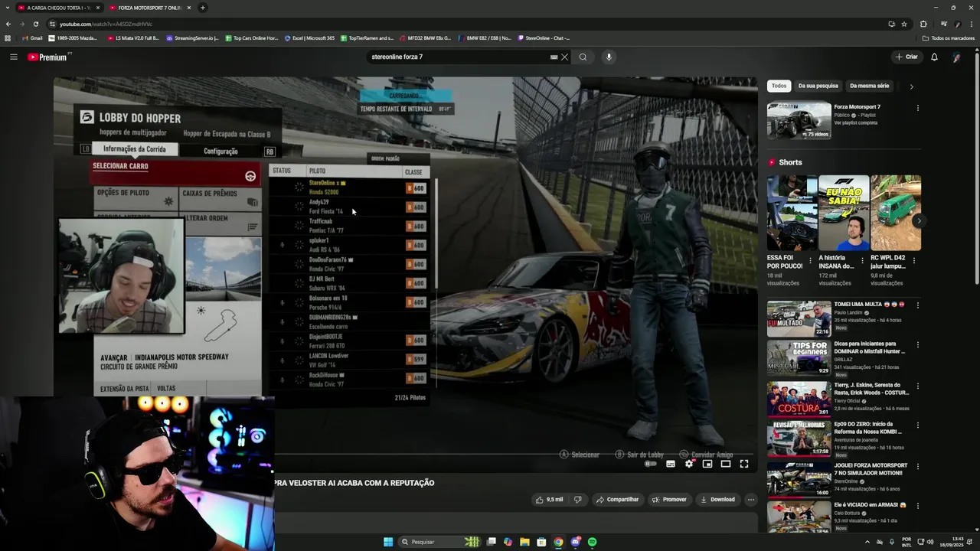Viewport: 980px width, 551px height.
Task: Bookmark this page with the star icon
Action: tap(904, 24)
